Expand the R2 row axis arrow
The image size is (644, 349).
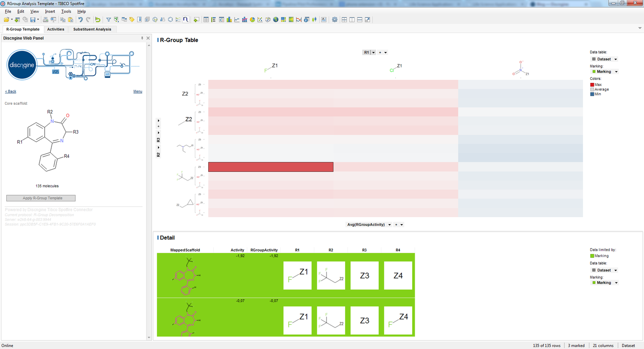click(x=158, y=148)
